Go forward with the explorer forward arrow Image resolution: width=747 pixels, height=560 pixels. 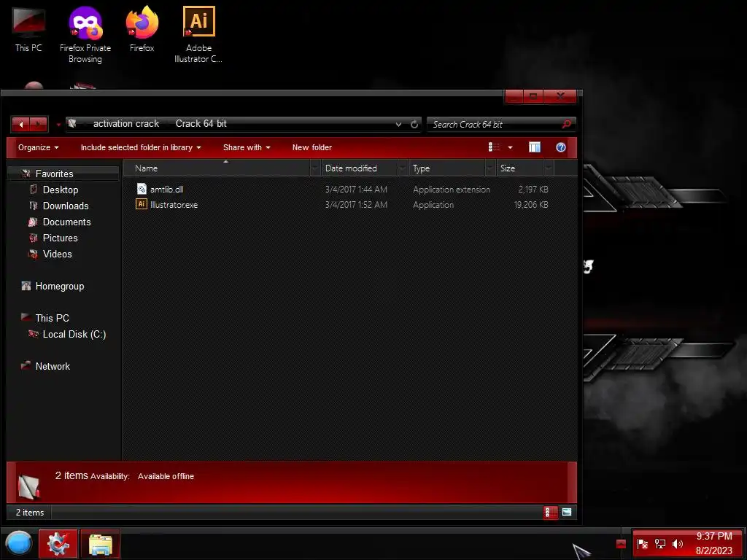[x=39, y=125]
